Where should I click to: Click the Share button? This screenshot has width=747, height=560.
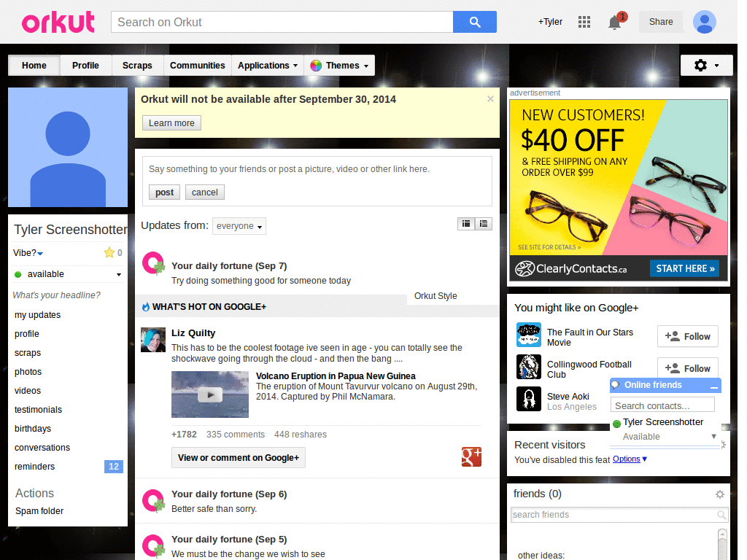[661, 22]
